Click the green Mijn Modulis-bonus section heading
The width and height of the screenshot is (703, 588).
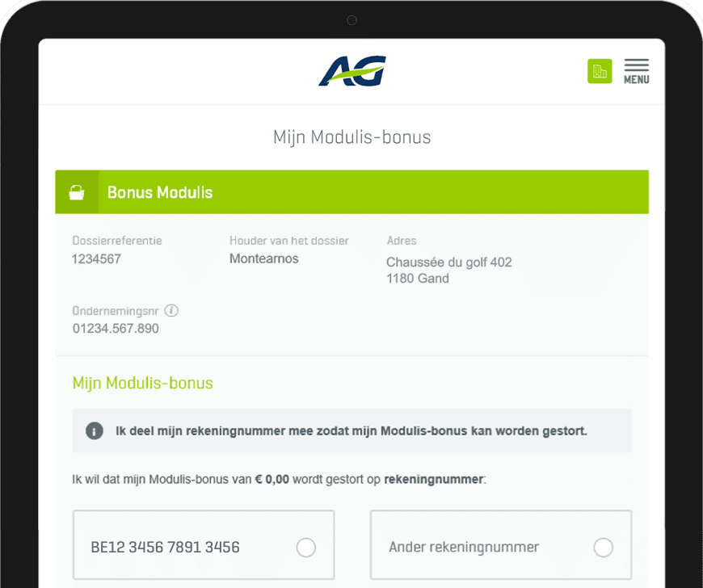pyautogui.click(x=143, y=383)
